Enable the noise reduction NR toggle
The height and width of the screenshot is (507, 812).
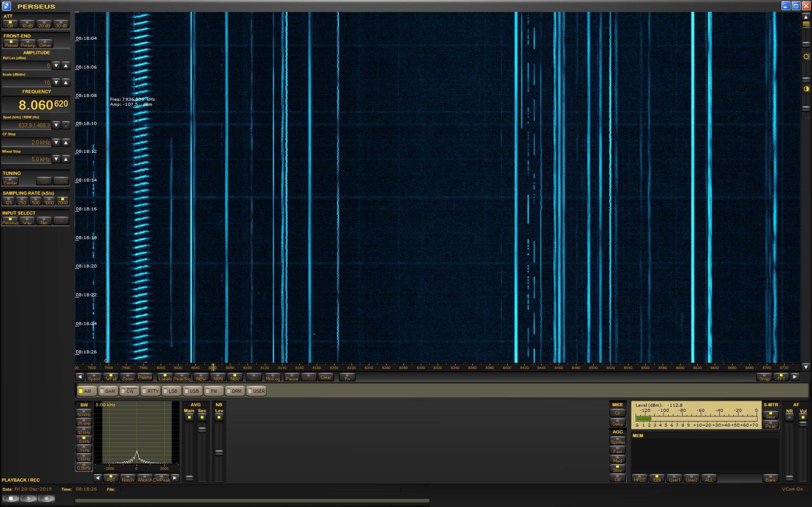[789, 417]
